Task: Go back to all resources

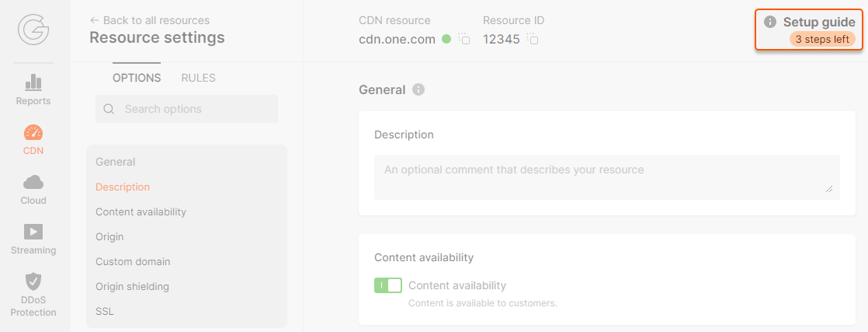Action: tap(150, 20)
